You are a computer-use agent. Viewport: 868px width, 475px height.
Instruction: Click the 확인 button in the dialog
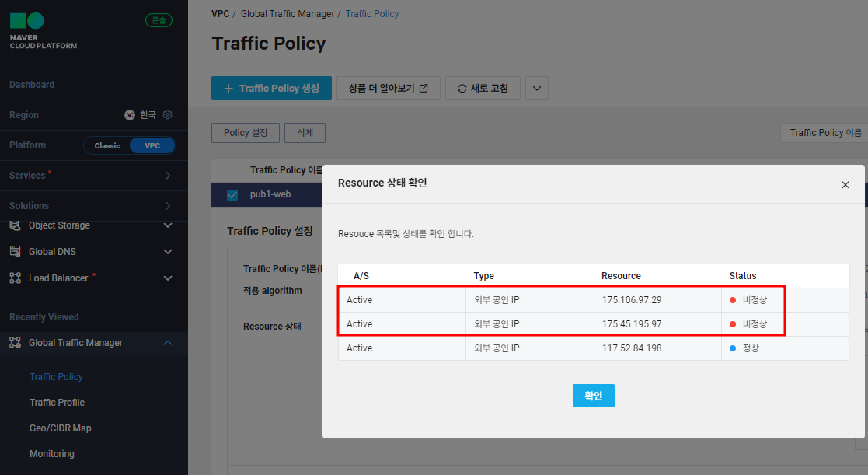[593, 395]
